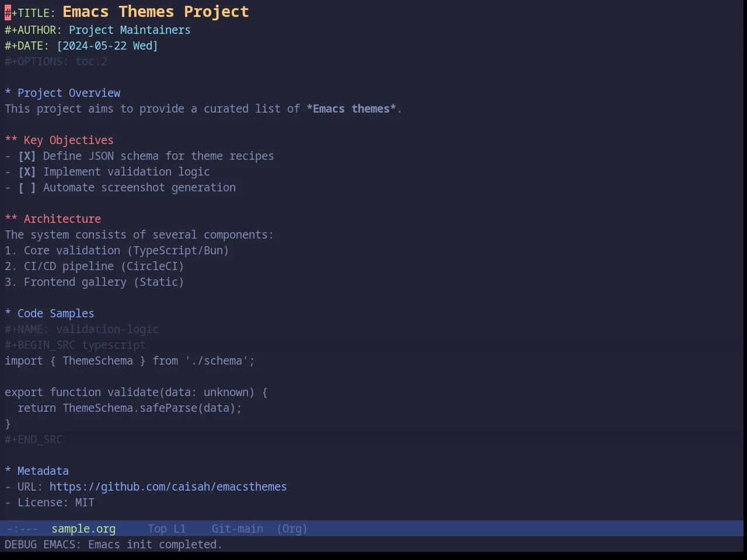Check the 'Automate screenshot generation' checkbox
747x560 pixels.
pos(27,187)
